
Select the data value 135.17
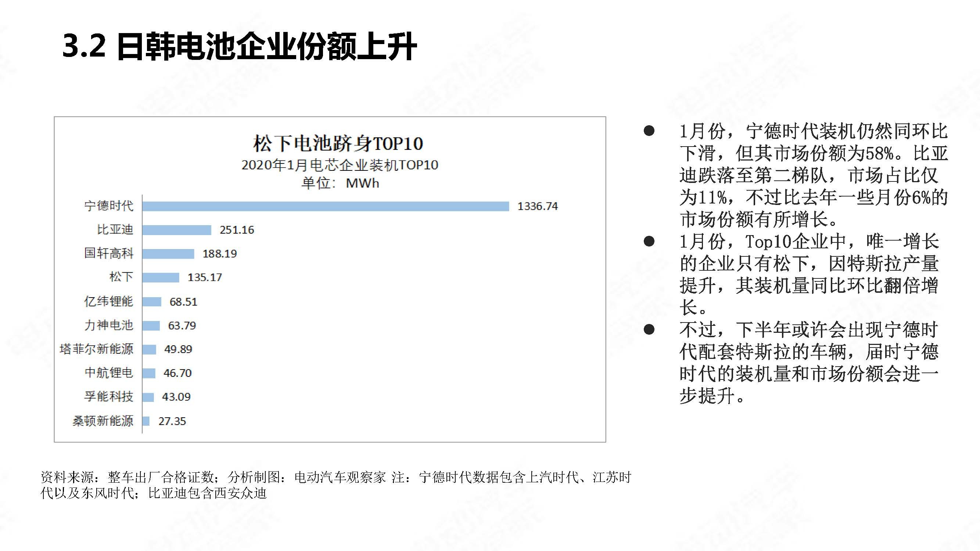[x=205, y=277]
